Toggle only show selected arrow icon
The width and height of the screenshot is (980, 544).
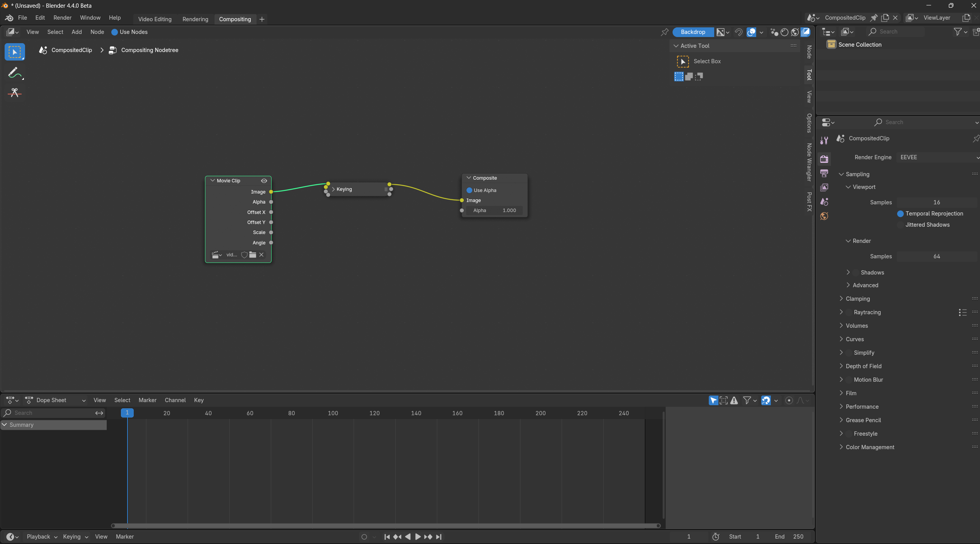pyautogui.click(x=713, y=401)
